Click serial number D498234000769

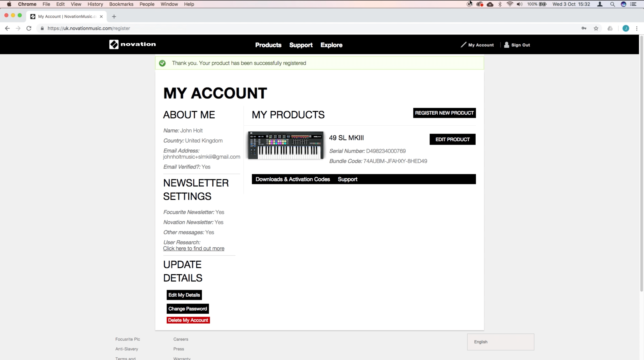click(x=386, y=151)
